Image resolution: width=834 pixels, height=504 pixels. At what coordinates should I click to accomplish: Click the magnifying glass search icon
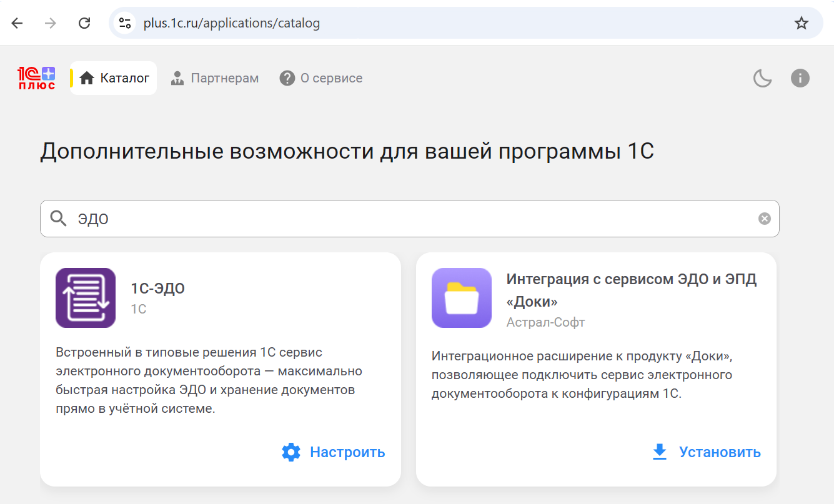[x=58, y=219]
